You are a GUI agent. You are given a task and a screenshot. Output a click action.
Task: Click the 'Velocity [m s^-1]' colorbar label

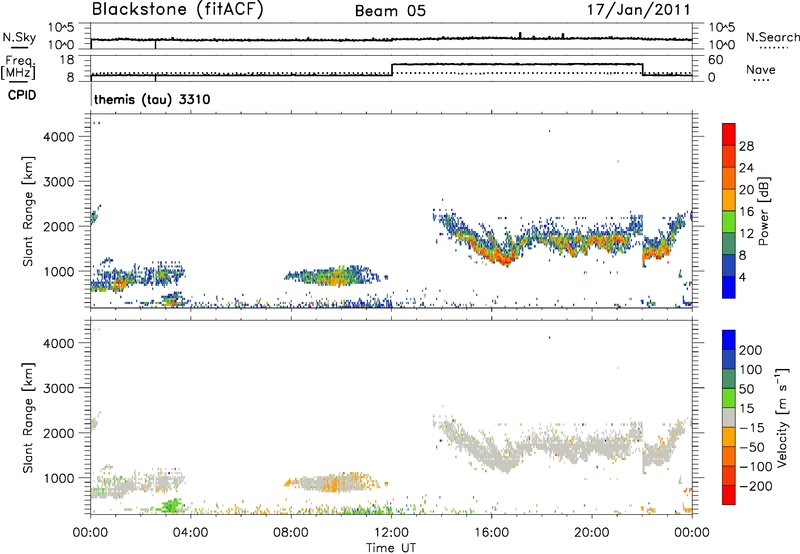[782, 417]
